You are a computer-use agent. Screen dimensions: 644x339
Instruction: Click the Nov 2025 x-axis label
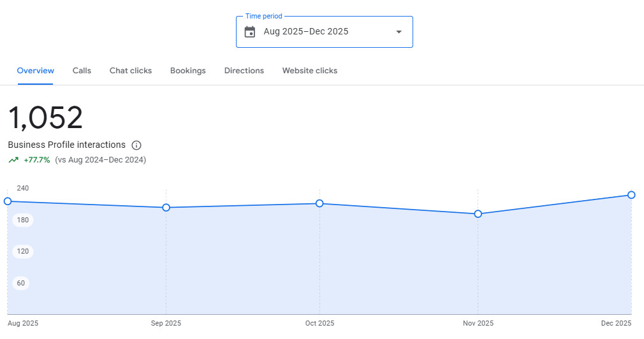click(x=478, y=324)
